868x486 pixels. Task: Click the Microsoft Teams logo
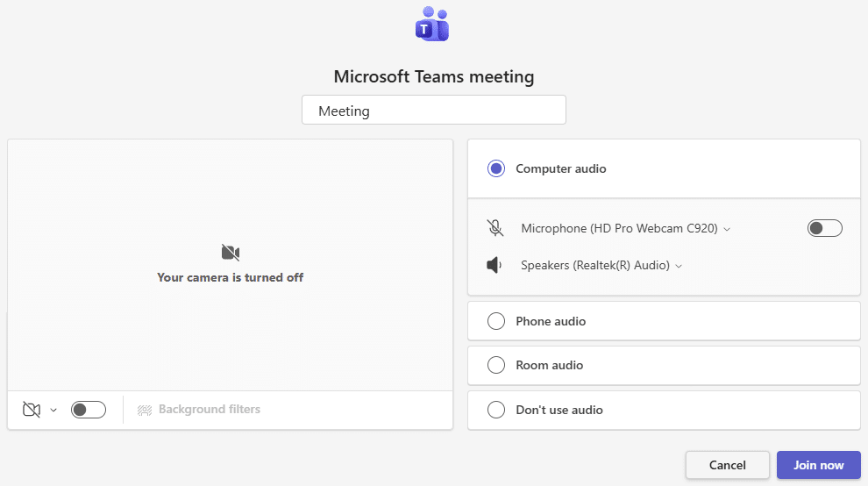click(x=432, y=25)
